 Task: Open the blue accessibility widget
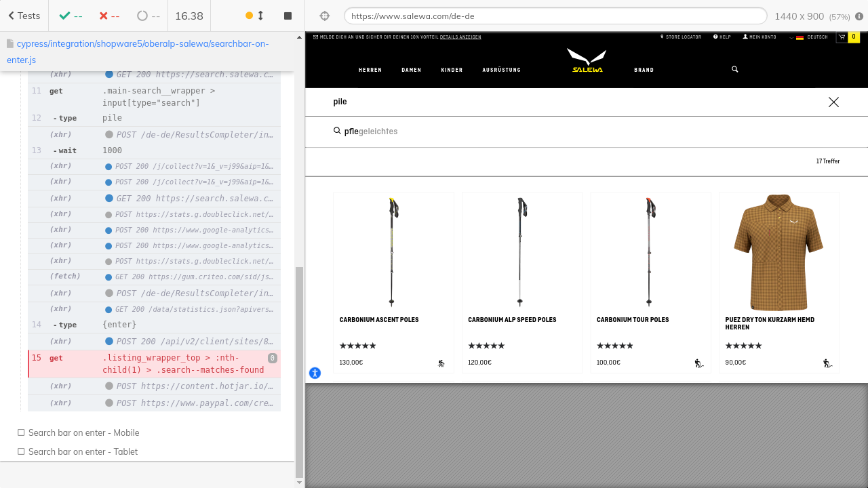tap(315, 373)
